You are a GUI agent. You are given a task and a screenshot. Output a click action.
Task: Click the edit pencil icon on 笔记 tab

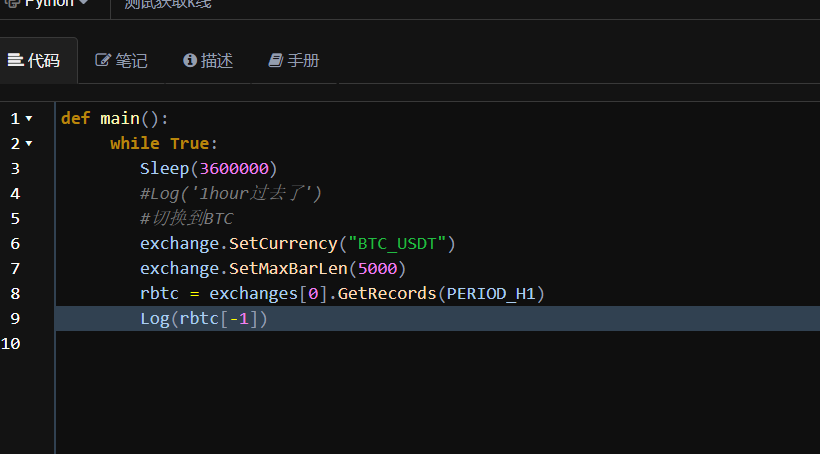(x=102, y=60)
